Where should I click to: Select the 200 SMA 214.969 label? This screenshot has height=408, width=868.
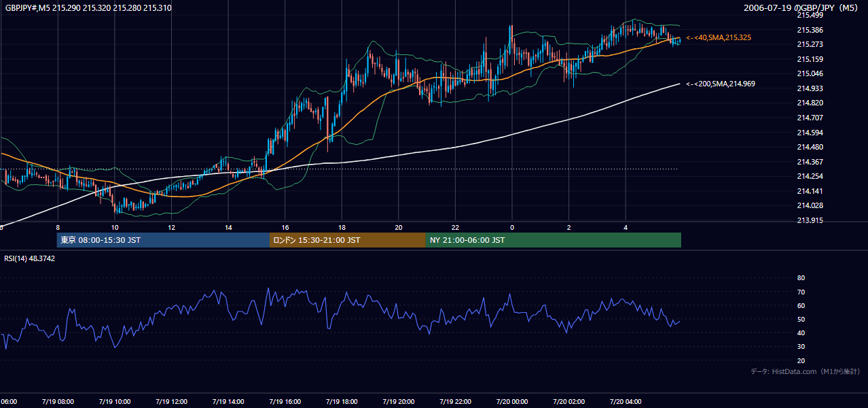click(721, 84)
